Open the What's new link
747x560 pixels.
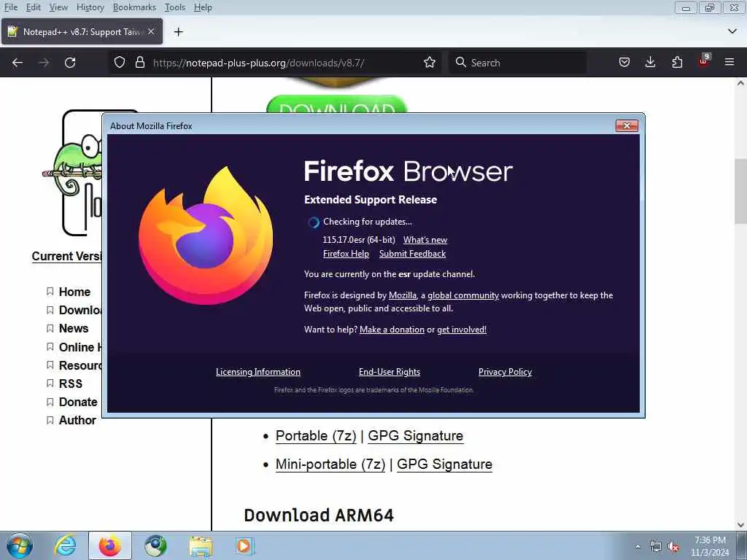click(425, 240)
